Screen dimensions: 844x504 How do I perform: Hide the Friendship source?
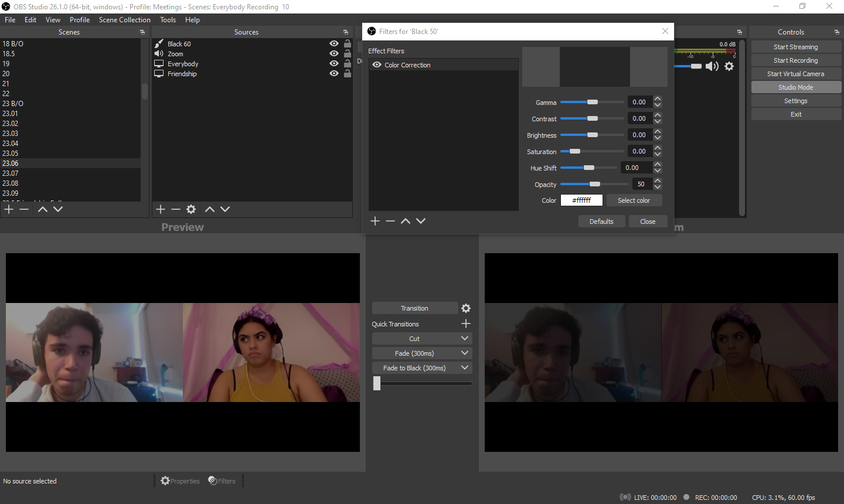pyautogui.click(x=334, y=73)
